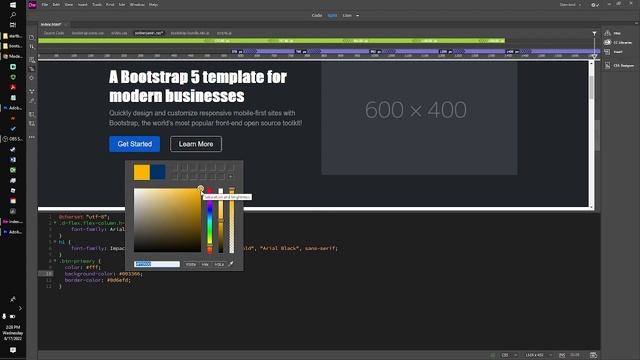Select the dark blue color swatch

tap(158, 172)
